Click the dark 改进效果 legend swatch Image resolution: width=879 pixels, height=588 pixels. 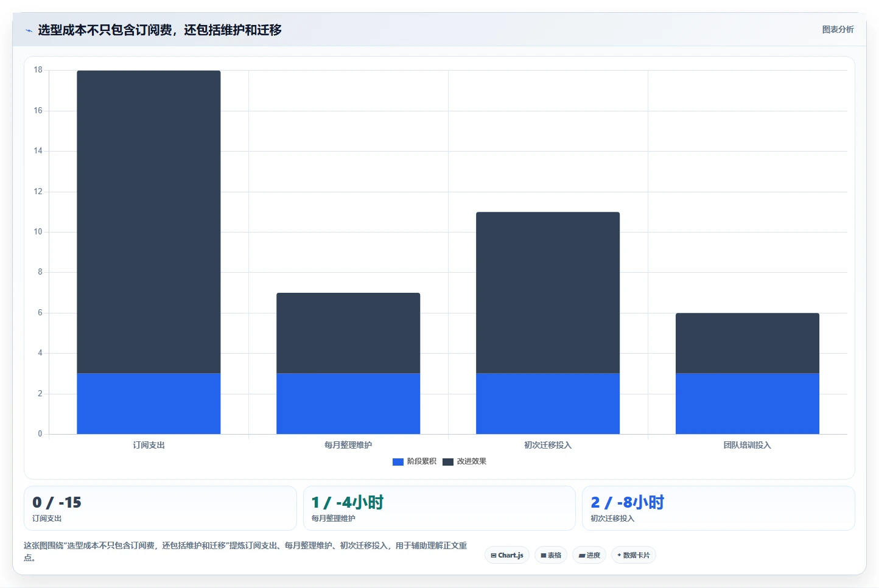pos(448,461)
